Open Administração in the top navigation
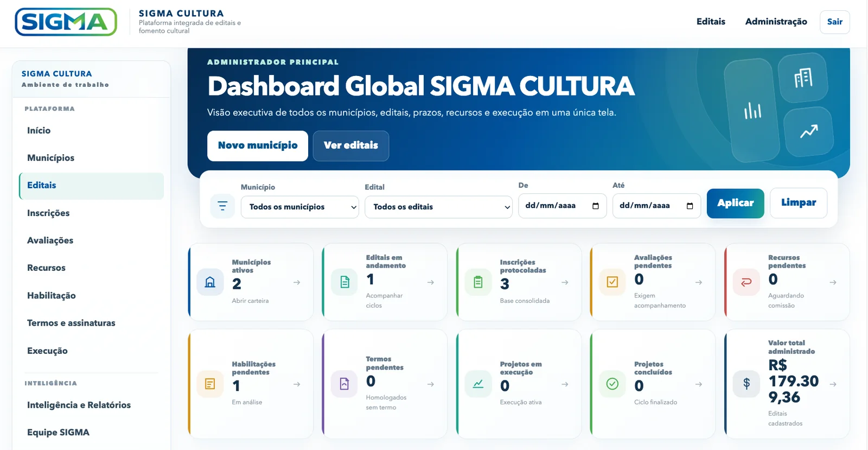 coord(776,22)
